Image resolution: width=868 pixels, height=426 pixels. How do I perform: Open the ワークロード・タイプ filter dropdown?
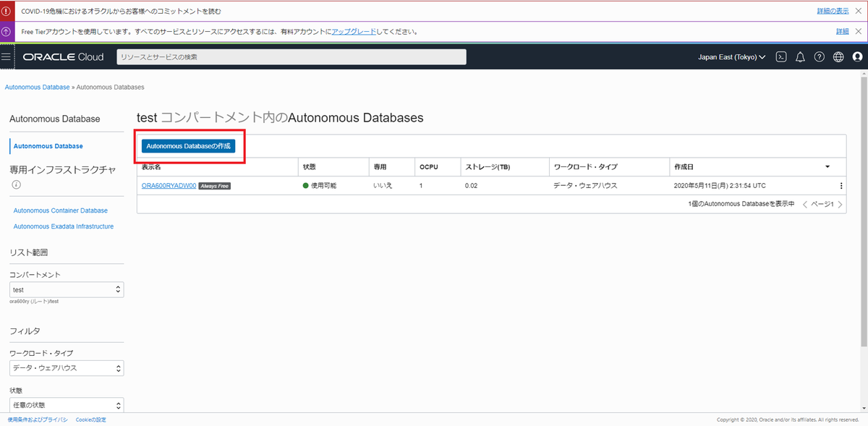pyautogui.click(x=67, y=367)
